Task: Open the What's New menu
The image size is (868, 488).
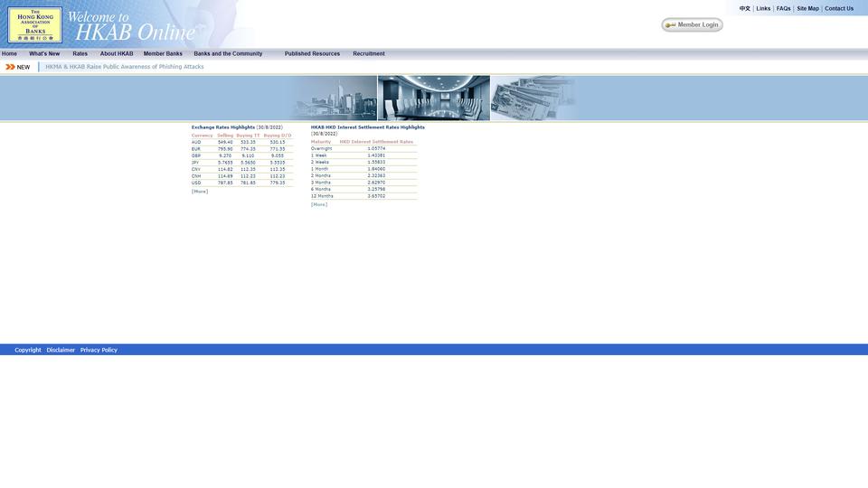Action: click(44, 53)
